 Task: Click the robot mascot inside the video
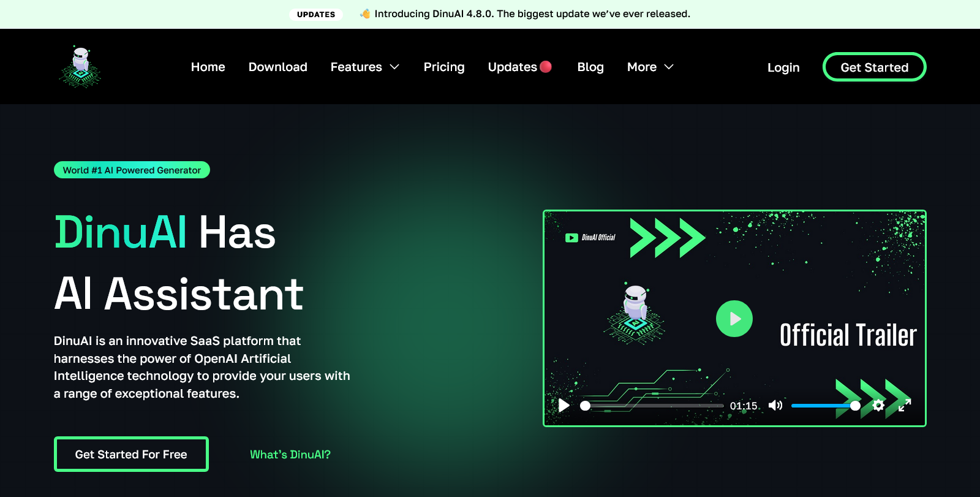tap(635, 314)
